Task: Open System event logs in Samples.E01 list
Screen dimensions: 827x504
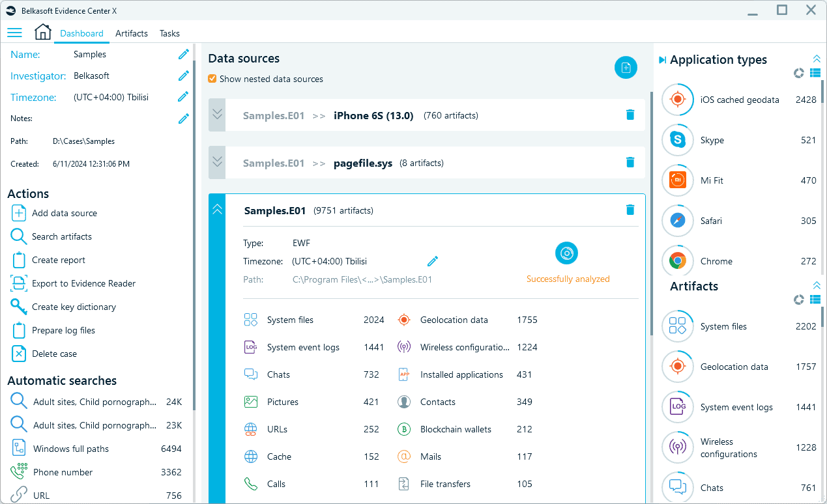Action: 314,347
